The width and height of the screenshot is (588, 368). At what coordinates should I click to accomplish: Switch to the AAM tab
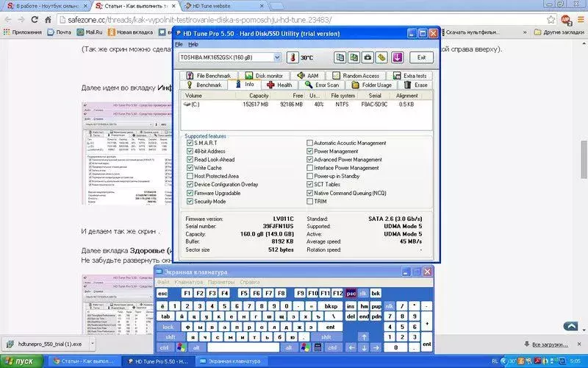[308, 76]
